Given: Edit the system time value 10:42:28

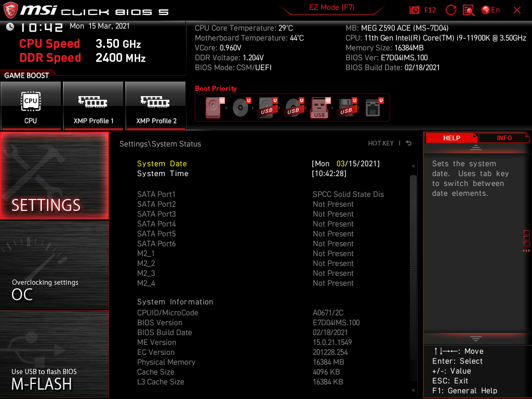Looking at the screenshot, I should click(x=329, y=174).
